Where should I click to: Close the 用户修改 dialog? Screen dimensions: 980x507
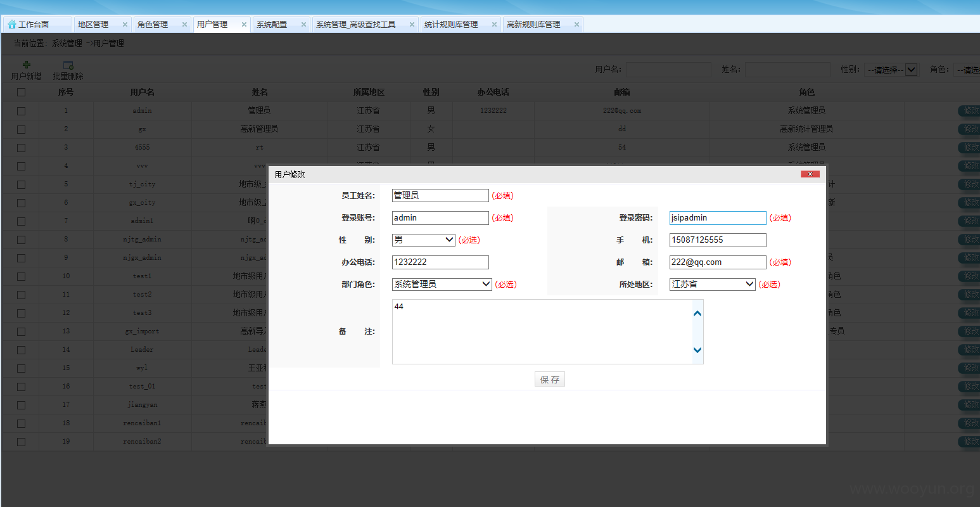click(810, 174)
